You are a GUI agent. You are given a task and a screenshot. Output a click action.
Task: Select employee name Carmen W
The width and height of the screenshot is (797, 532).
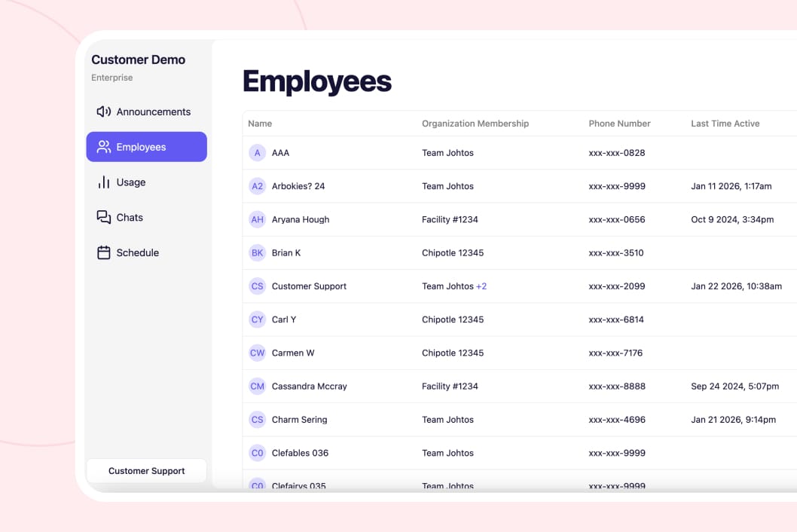click(x=293, y=353)
